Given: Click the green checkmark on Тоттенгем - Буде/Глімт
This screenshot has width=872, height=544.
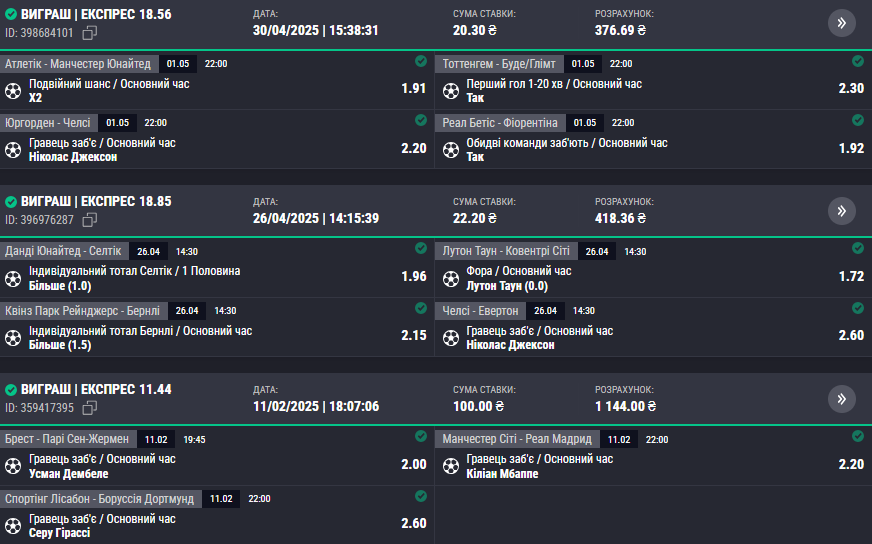Looking at the screenshot, I should click(x=858, y=61).
